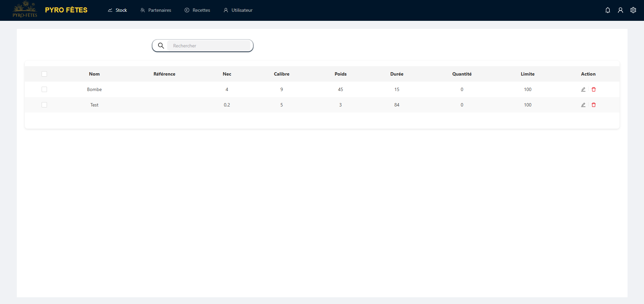Select the Bombe name cell
Image resolution: width=644 pixels, height=304 pixels.
coord(94,89)
